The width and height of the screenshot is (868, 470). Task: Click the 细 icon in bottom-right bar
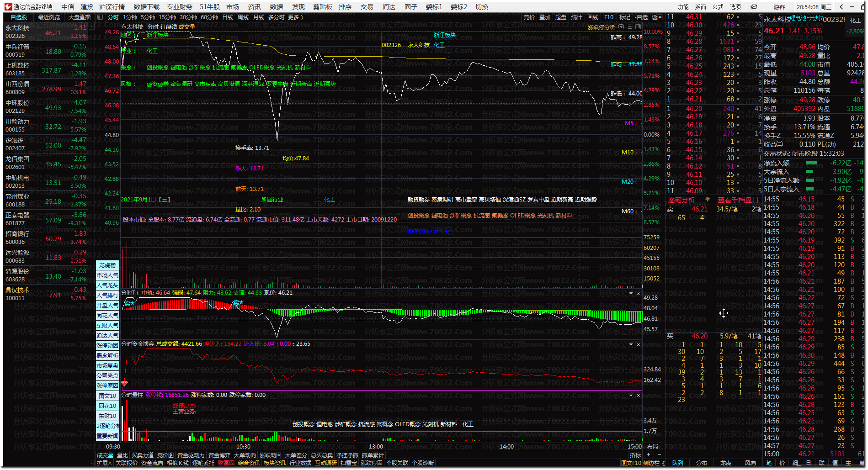795,463
